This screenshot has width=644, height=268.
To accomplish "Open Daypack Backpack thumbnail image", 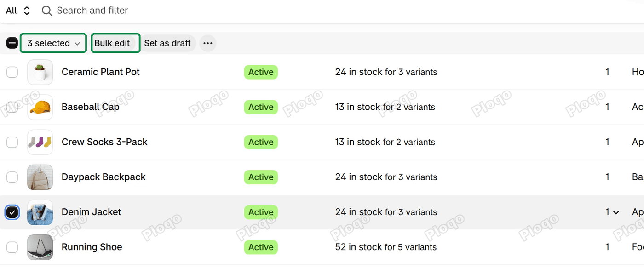I will point(40,177).
